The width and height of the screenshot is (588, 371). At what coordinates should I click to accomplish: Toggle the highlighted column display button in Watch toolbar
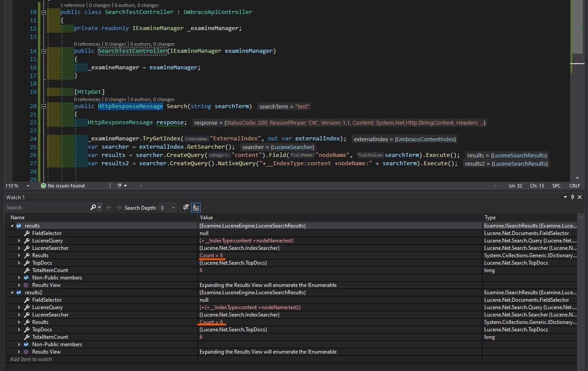[196, 208]
